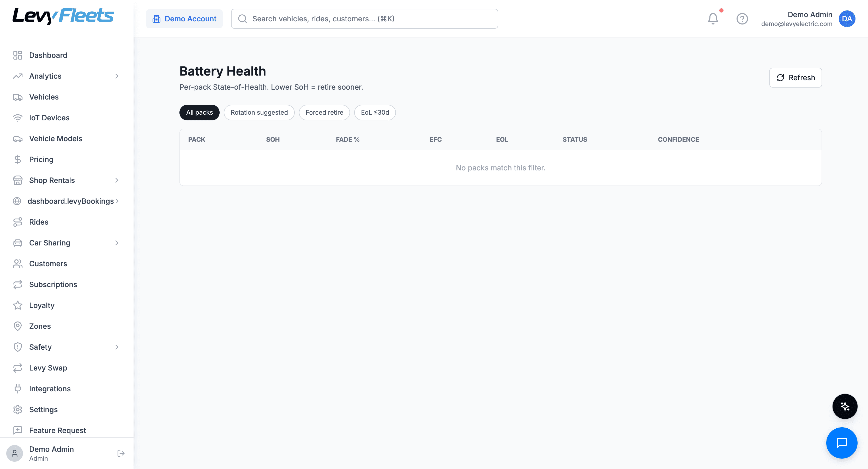868x469 pixels.
Task: Sort by the FADE % column header
Action: (347, 139)
